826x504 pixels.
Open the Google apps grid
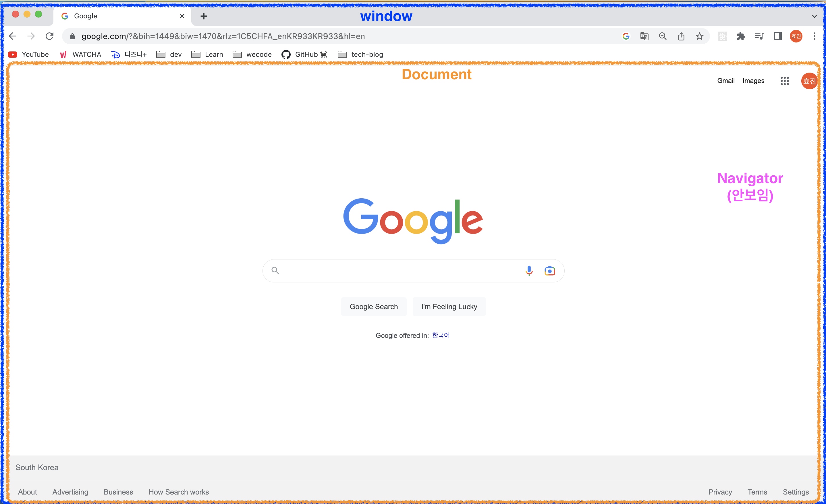[x=784, y=81]
